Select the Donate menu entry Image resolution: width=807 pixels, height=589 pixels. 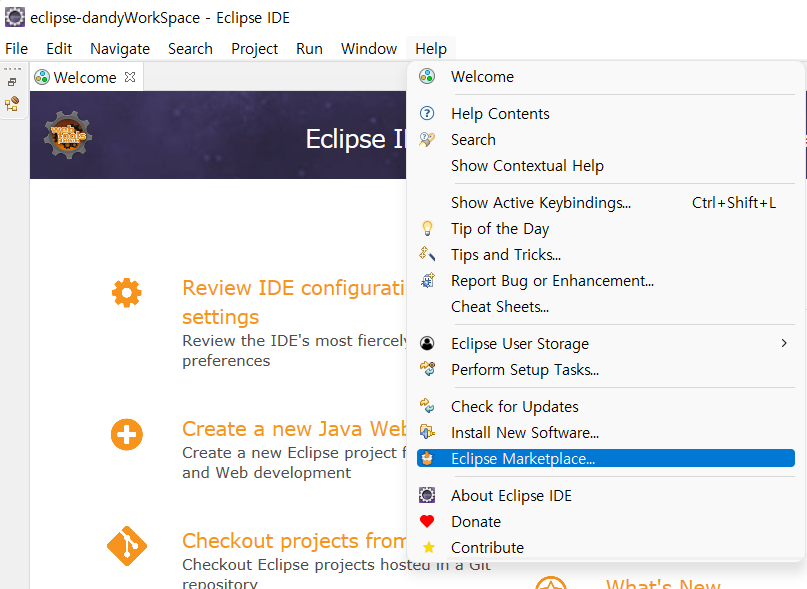[x=606, y=522]
